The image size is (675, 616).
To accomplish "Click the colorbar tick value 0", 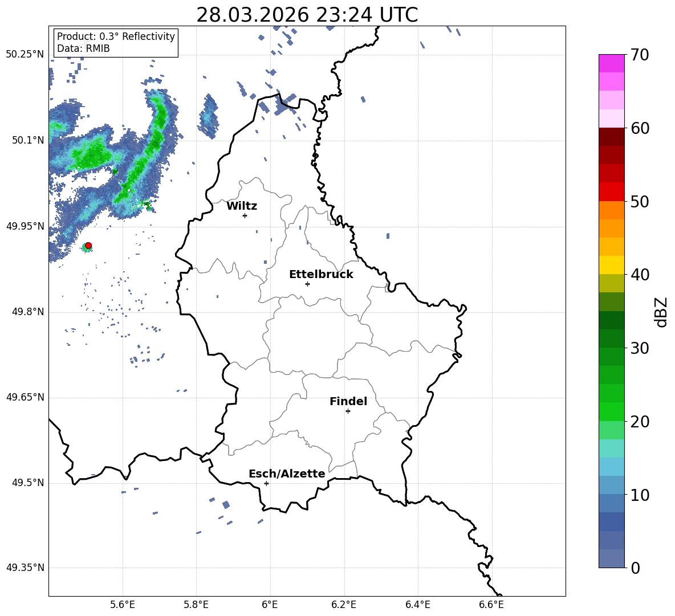I will (x=636, y=568).
